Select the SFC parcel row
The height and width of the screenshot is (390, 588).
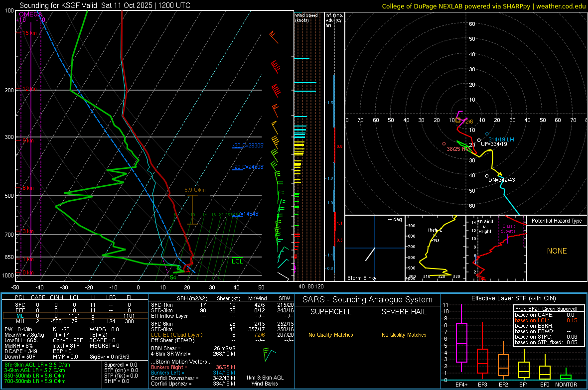tap(74, 305)
